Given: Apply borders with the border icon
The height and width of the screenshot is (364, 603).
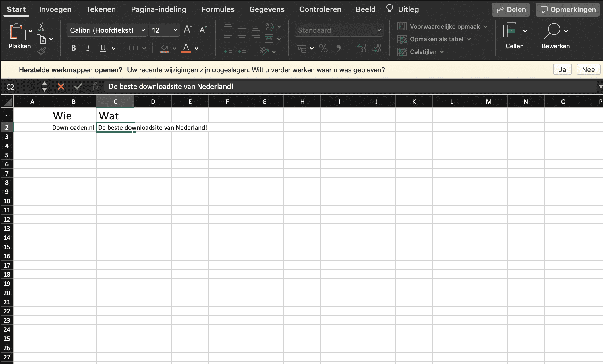Looking at the screenshot, I should (134, 48).
